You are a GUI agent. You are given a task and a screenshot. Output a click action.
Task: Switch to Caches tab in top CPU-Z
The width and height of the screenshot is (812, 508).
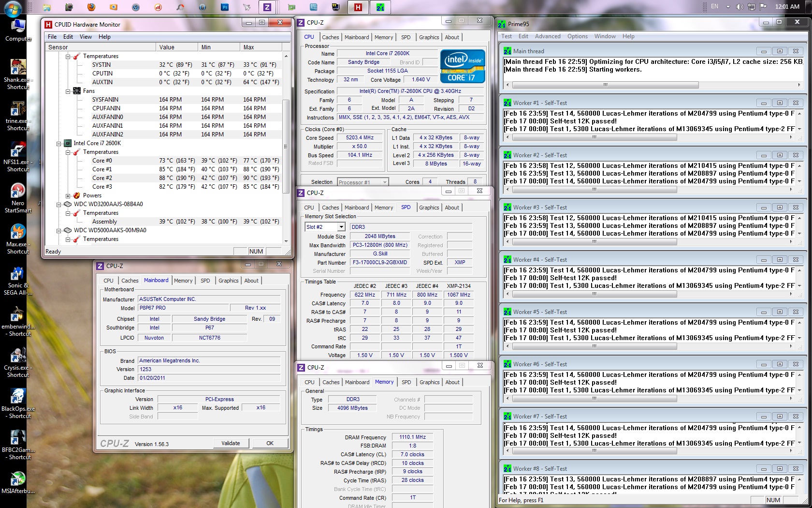330,37
